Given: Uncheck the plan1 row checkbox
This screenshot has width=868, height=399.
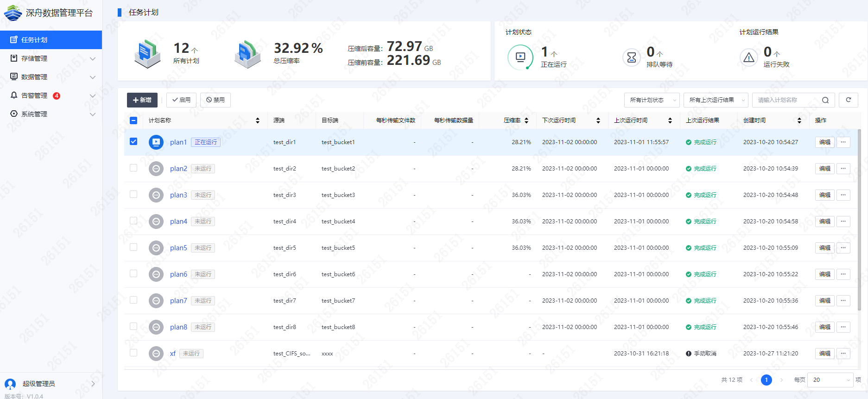Looking at the screenshot, I should [133, 142].
